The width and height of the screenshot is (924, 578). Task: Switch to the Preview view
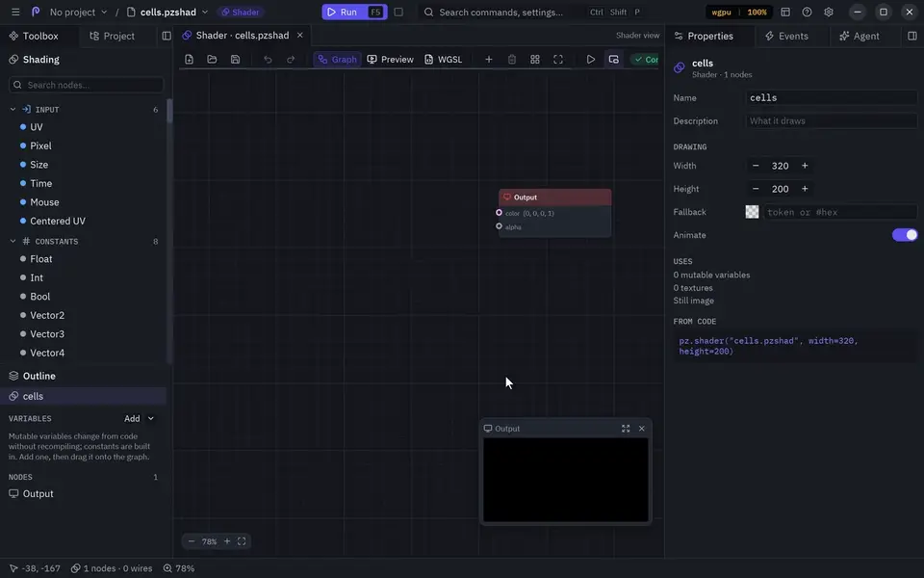click(390, 60)
